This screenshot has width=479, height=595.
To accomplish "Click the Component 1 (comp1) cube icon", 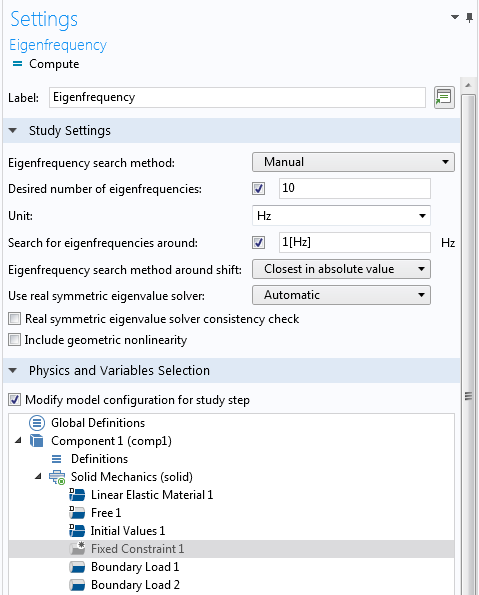I will pyautogui.click(x=37, y=441).
